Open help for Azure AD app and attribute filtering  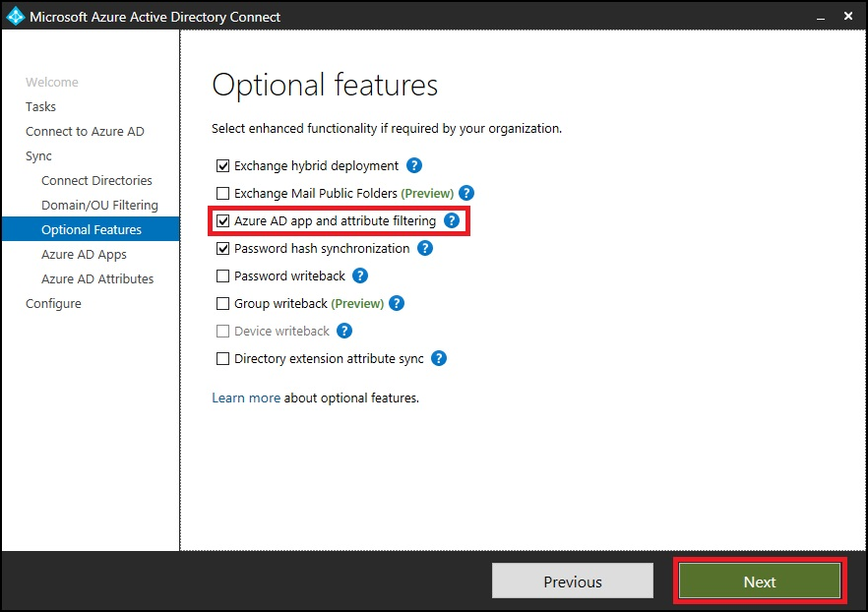pyautogui.click(x=452, y=220)
